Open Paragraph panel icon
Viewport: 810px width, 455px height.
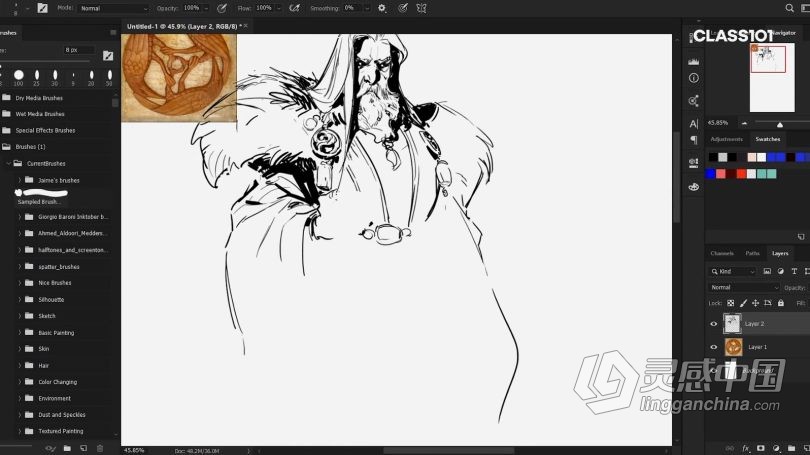tap(694, 140)
